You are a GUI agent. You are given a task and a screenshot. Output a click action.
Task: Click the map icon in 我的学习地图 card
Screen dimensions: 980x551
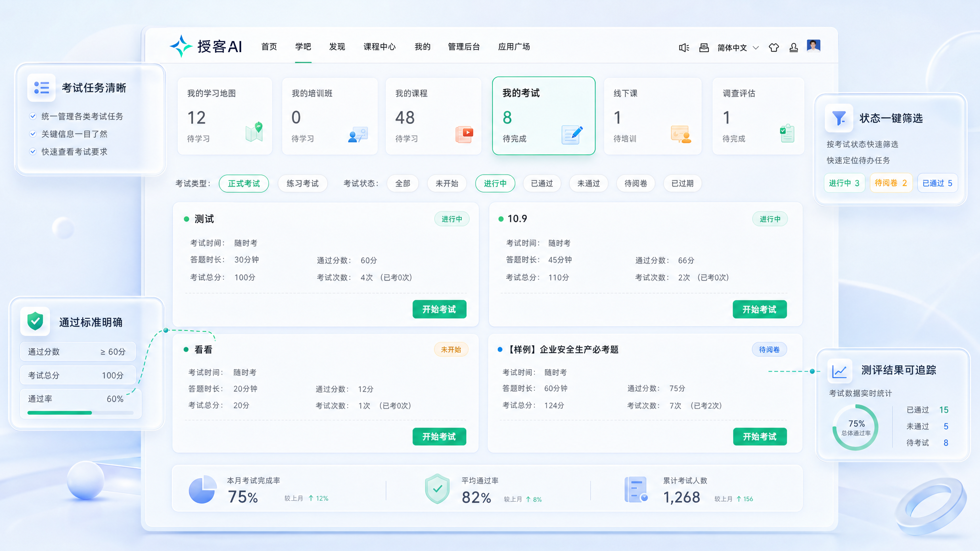254,132
